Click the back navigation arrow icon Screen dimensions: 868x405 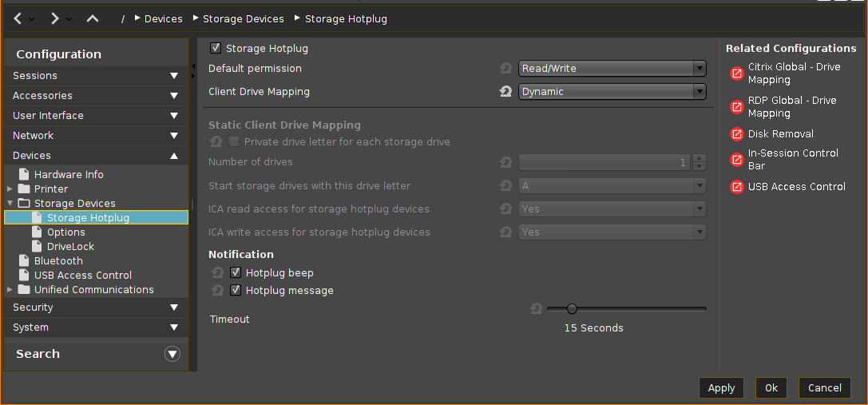(18, 18)
